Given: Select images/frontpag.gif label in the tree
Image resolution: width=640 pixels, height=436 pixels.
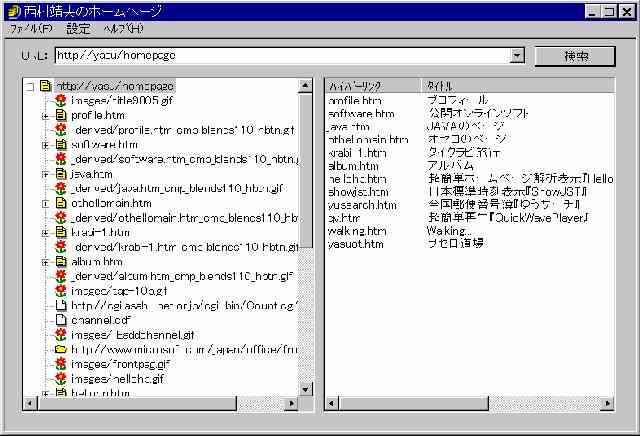Looking at the screenshot, I should (x=120, y=364).
